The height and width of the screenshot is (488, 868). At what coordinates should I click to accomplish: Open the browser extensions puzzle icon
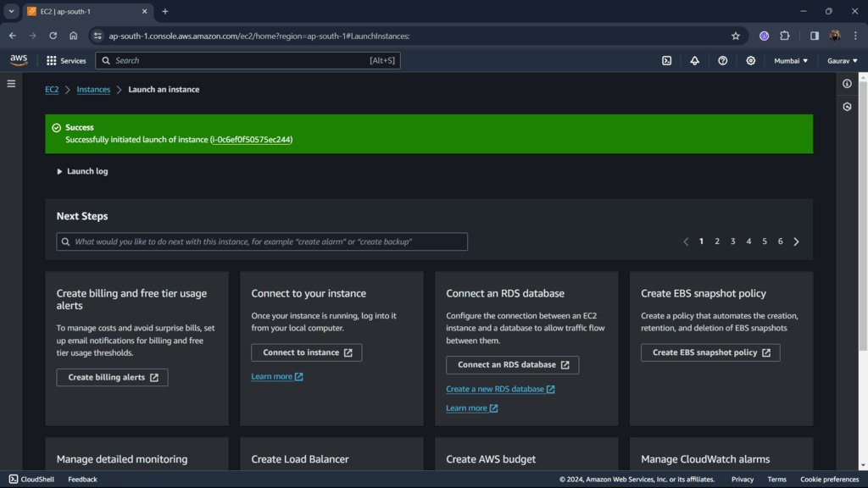click(784, 36)
